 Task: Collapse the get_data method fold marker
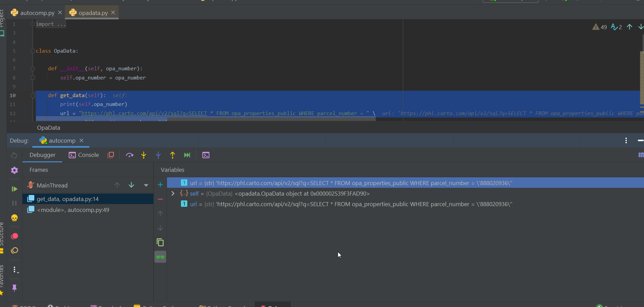(x=33, y=95)
